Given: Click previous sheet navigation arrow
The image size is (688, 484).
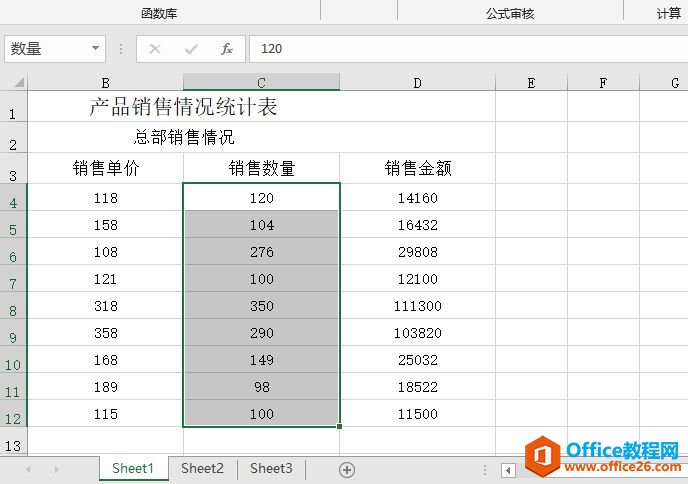Looking at the screenshot, I should pos(29,470).
